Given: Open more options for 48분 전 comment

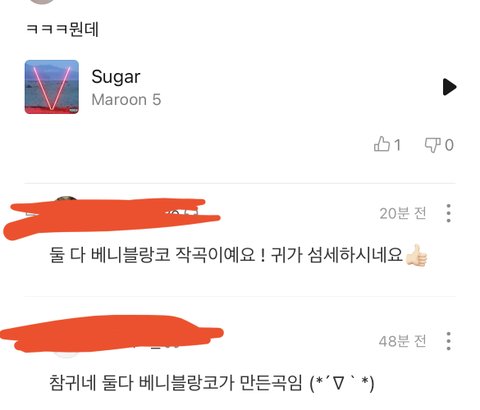Looking at the screenshot, I should coord(449,341).
